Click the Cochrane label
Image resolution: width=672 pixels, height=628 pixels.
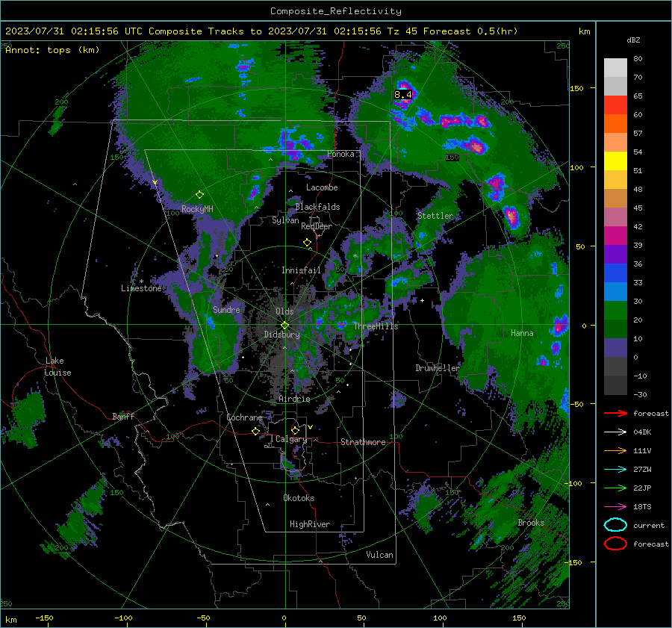[244, 417]
